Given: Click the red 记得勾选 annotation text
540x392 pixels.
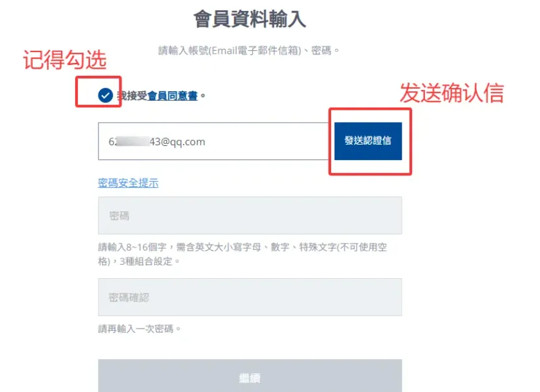Looking at the screenshot, I should [x=65, y=60].
